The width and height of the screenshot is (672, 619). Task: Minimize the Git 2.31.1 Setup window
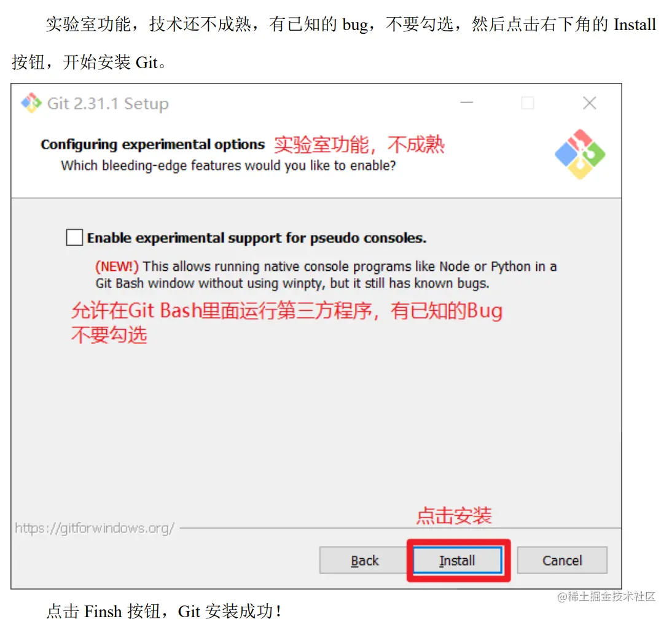pos(467,103)
